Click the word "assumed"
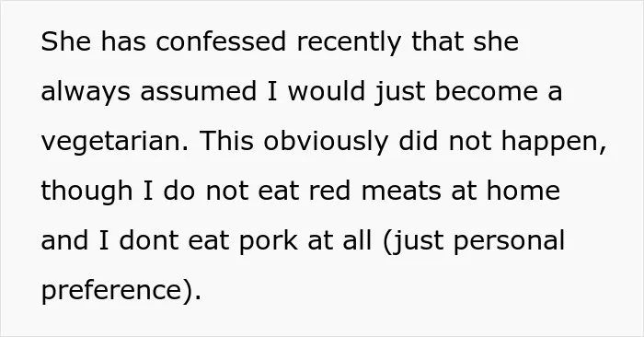 point(199,91)
